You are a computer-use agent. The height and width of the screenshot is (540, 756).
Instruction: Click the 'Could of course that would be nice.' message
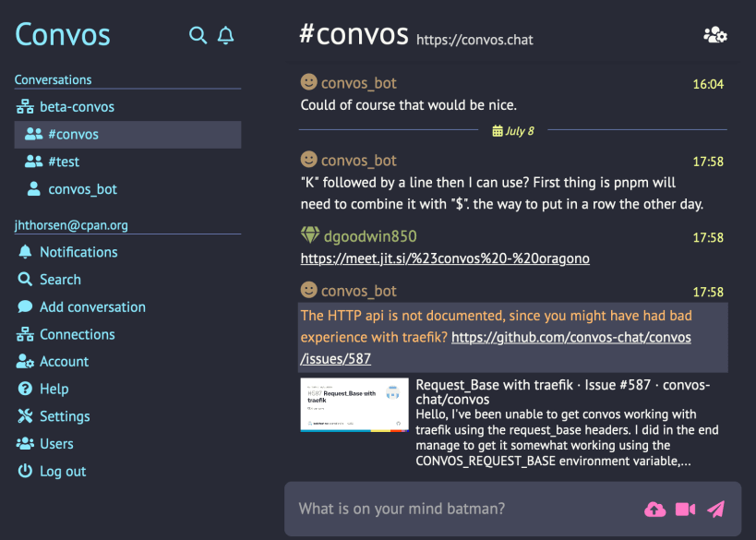[x=408, y=105]
